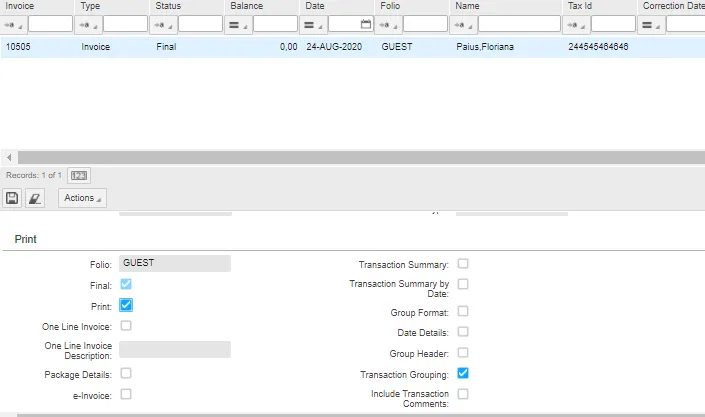Open the Actions menu button
This screenshot has height=417, width=705.
pos(82,198)
